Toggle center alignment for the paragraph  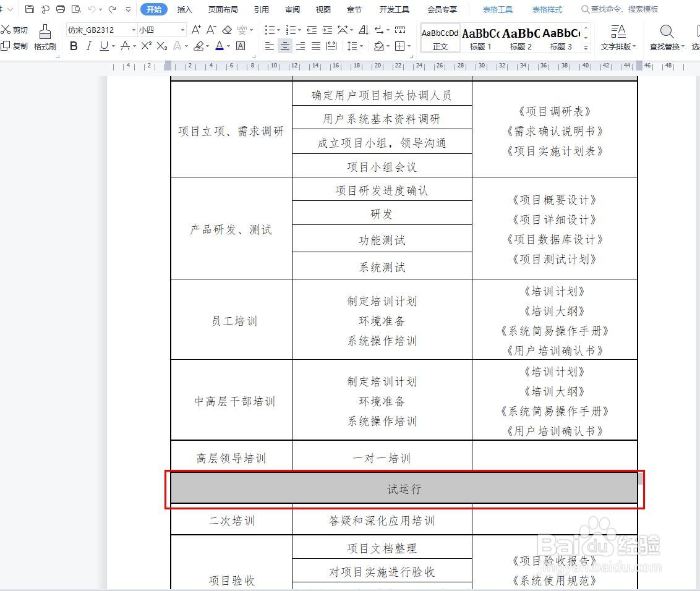(284, 46)
